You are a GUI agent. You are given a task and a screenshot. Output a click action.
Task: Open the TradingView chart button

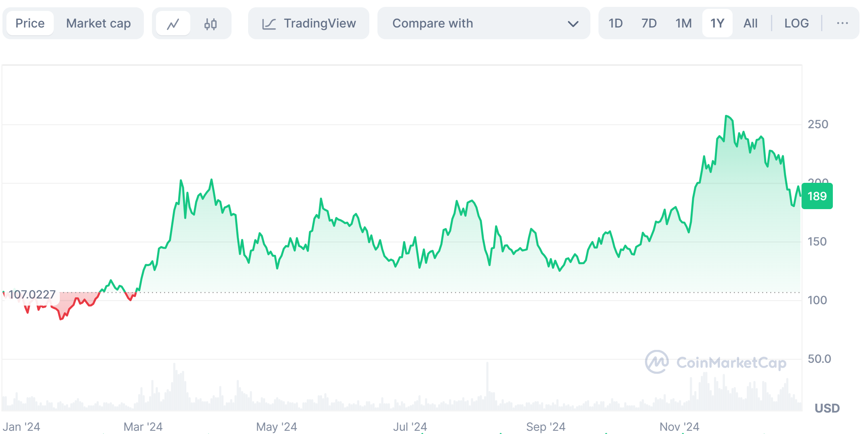point(309,23)
